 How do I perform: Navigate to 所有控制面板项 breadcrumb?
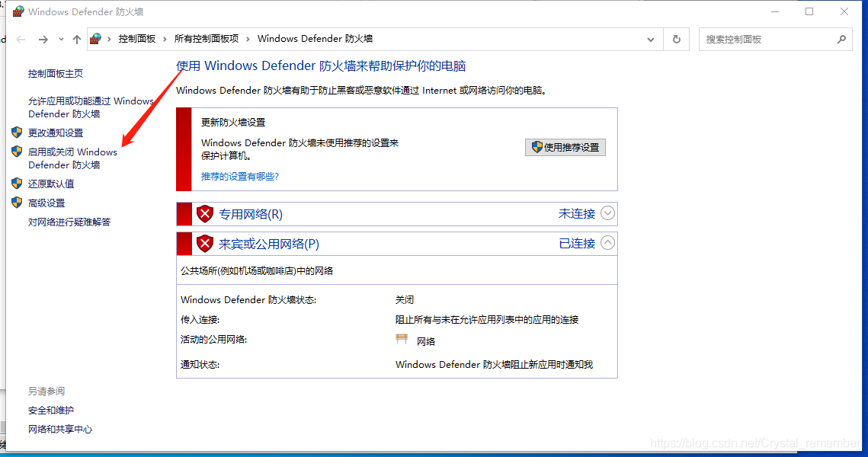coord(207,39)
